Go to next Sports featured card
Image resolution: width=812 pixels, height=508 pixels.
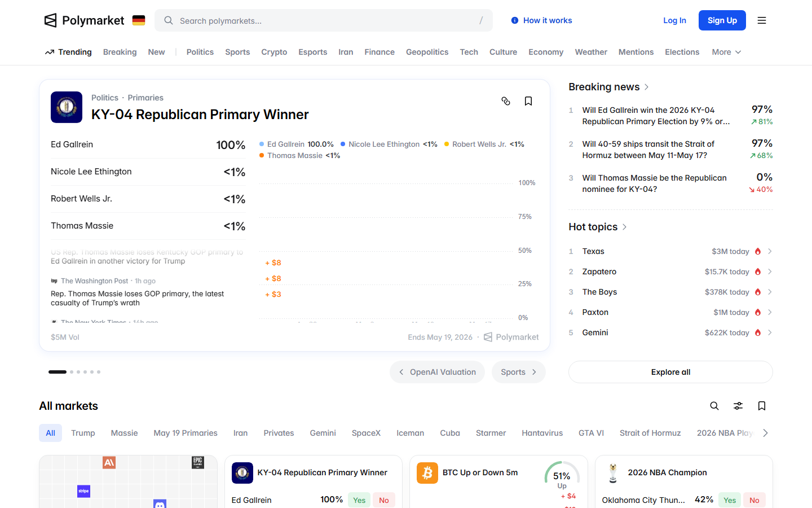point(519,372)
